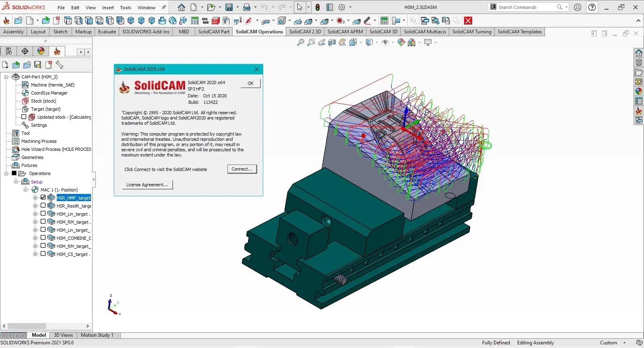This screenshot has width=644, height=348.
Task: Click the Machine Simulation green panel icon
Action: coord(384,21)
